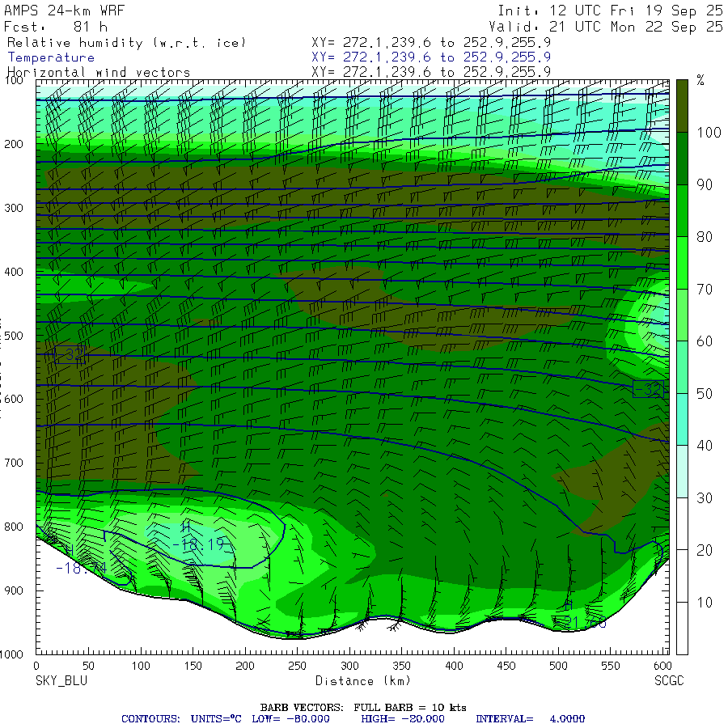Select the white 10–20% color bar segment
Screen dimensions: 728x728
click(x=682, y=576)
